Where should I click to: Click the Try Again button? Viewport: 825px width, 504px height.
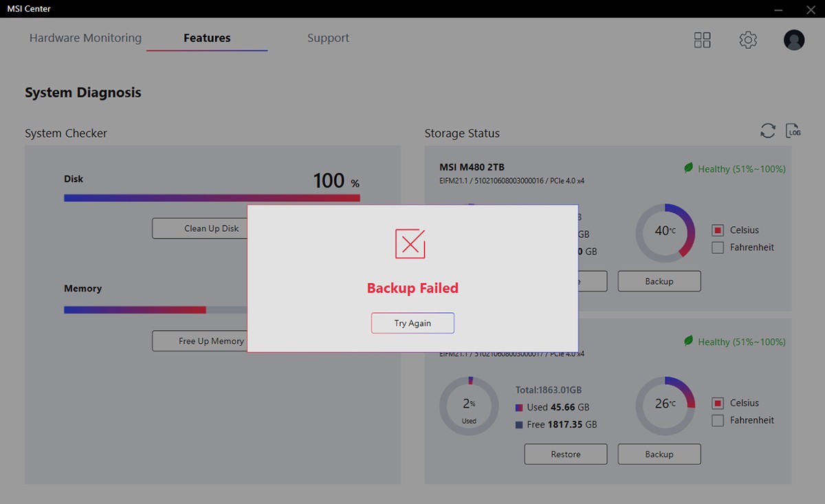(412, 323)
